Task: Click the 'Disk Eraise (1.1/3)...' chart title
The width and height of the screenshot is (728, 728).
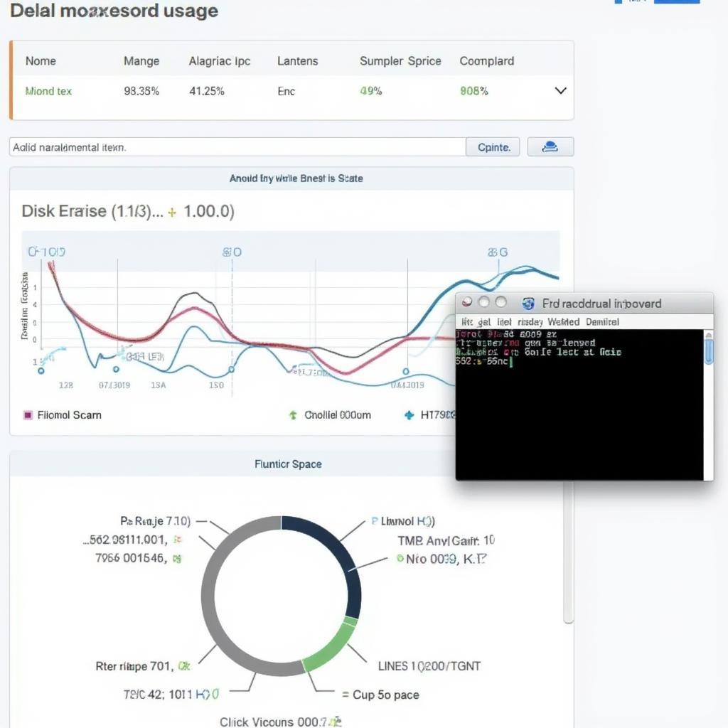Action: (x=92, y=211)
